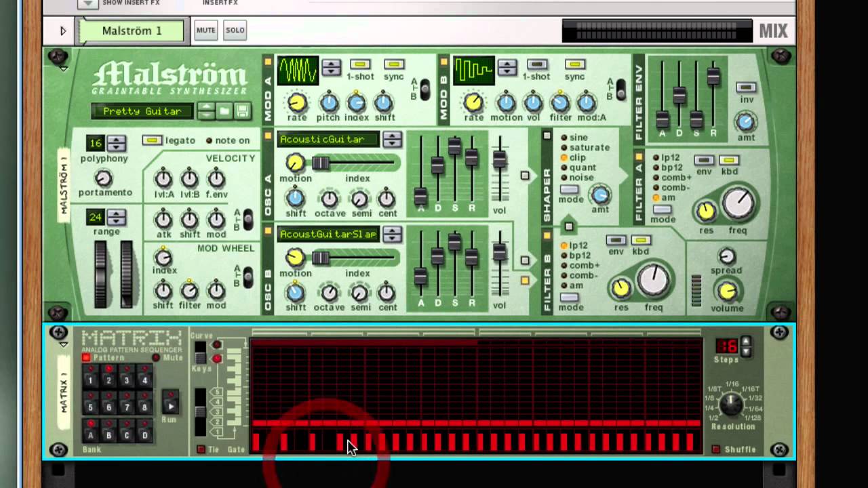Click the Mod A rate knob
The height and width of the screenshot is (488, 868).
point(297,102)
